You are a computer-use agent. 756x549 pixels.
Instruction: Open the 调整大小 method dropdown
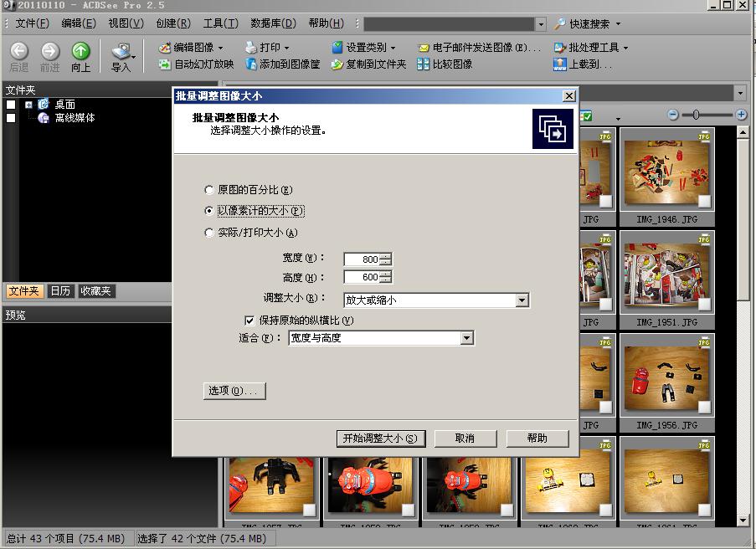(x=522, y=300)
